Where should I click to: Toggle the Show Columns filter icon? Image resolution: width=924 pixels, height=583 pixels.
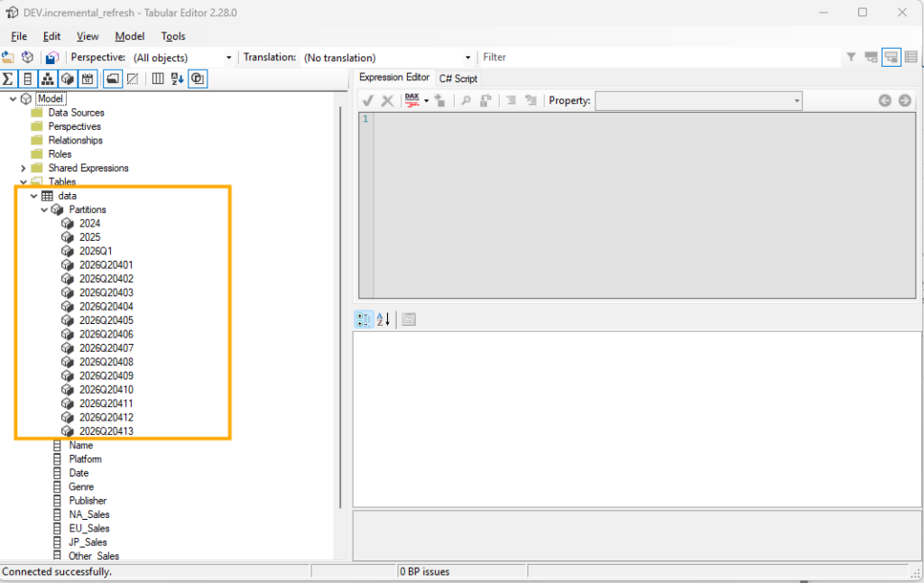pyautogui.click(x=28, y=79)
